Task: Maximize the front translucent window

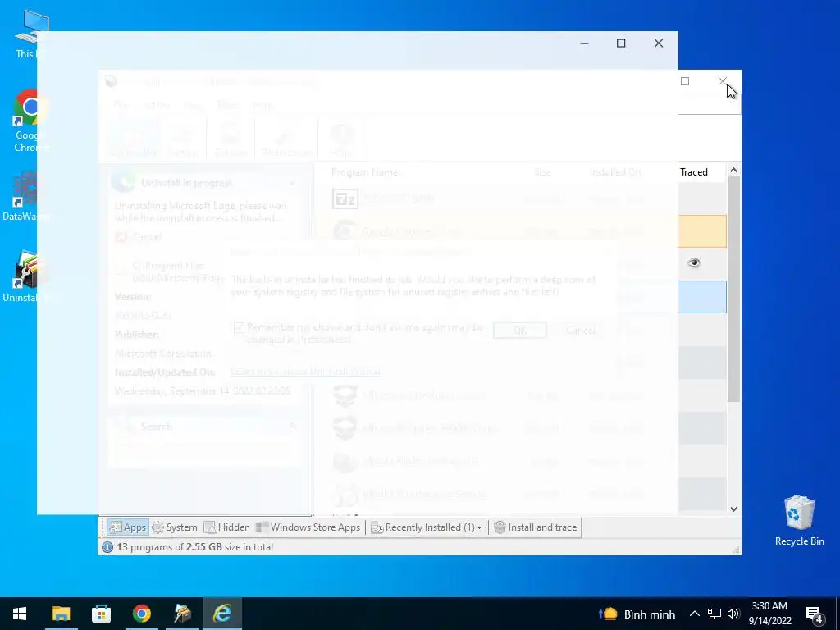Action: [x=621, y=43]
